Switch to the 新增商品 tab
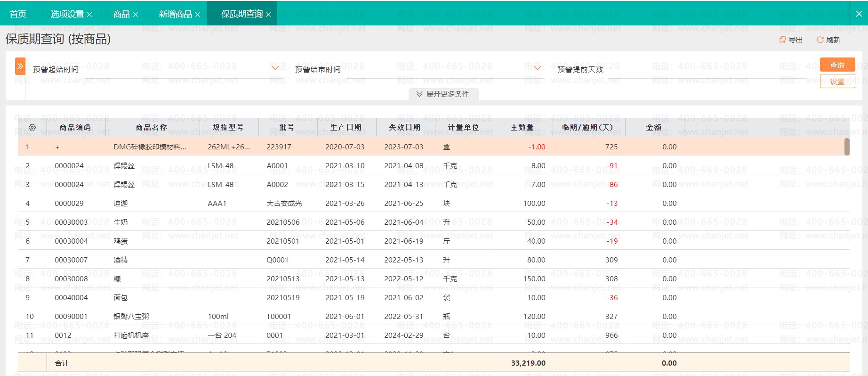 pos(176,14)
